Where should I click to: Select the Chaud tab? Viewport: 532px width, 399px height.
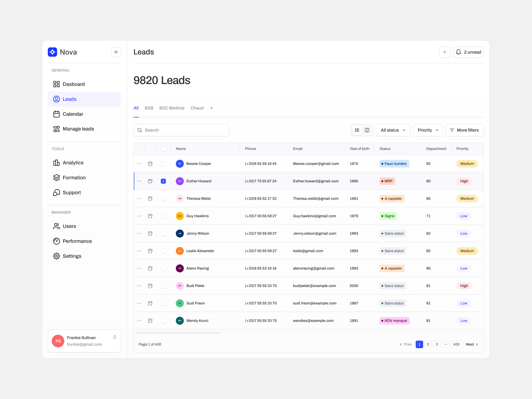pos(197,108)
